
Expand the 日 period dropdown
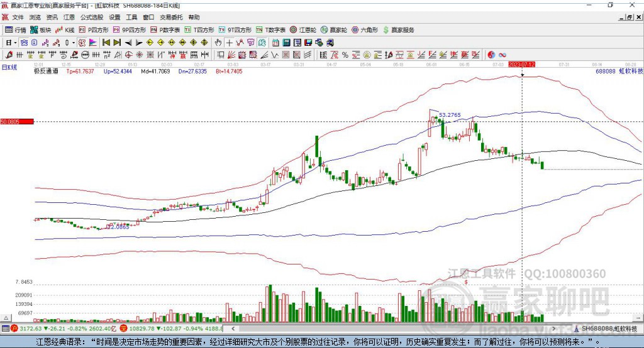15,43
